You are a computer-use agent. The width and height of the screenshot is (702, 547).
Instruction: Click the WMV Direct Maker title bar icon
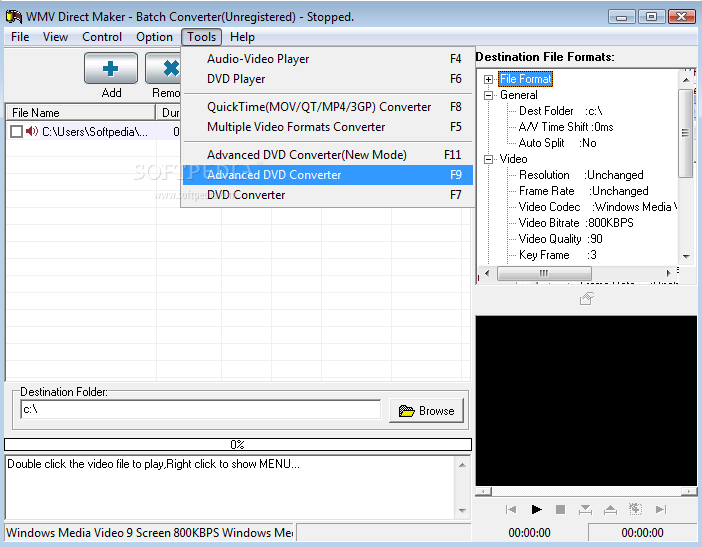14,17
